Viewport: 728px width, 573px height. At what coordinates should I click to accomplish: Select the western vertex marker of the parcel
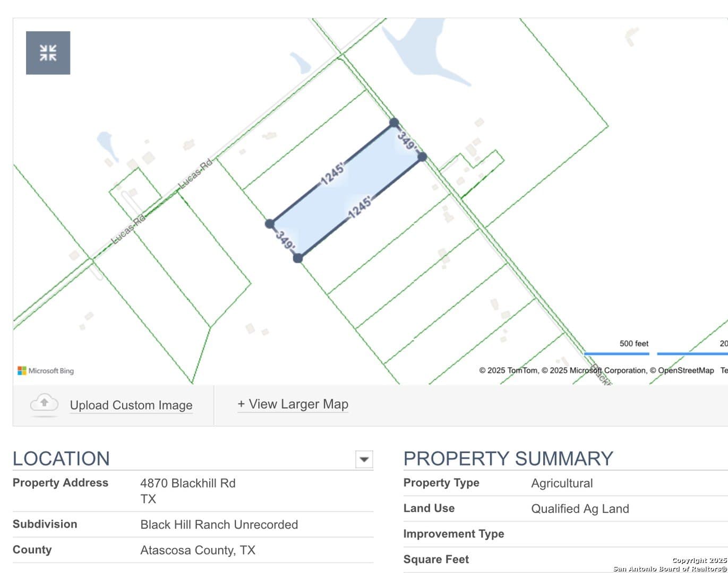click(x=269, y=223)
